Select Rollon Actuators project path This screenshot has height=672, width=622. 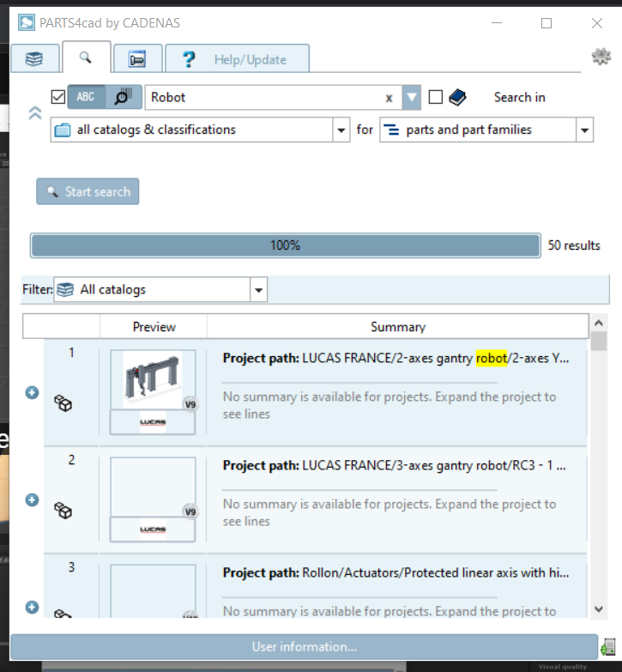pos(396,572)
